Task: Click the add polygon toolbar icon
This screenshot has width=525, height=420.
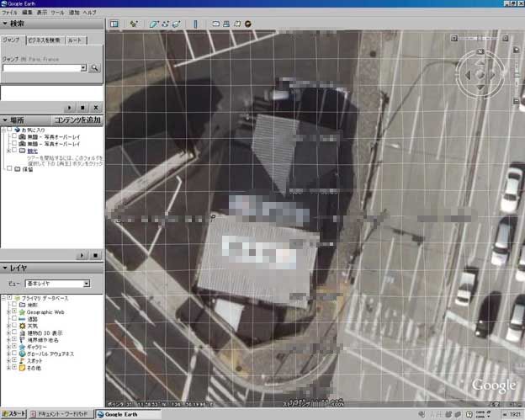Action: tap(154, 24)
